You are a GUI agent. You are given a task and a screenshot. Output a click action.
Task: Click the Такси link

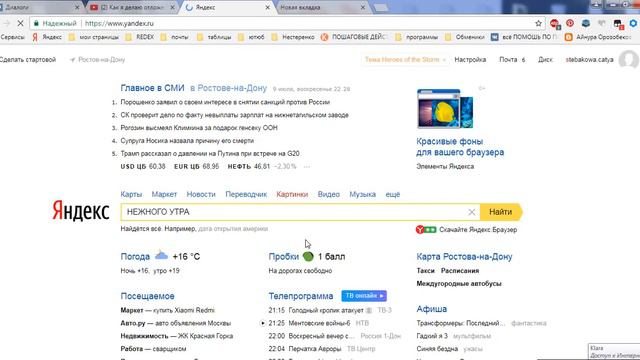click(x=425, y=271)
